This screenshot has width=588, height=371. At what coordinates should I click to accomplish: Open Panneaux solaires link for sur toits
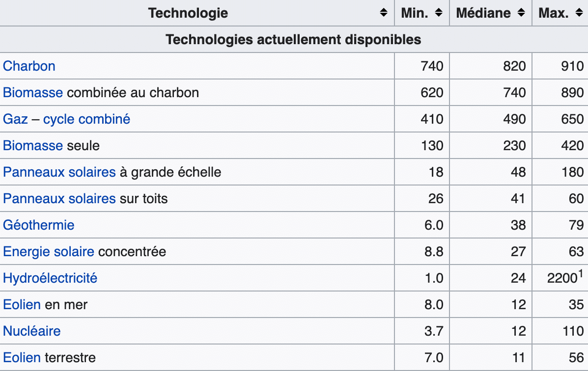59,199
